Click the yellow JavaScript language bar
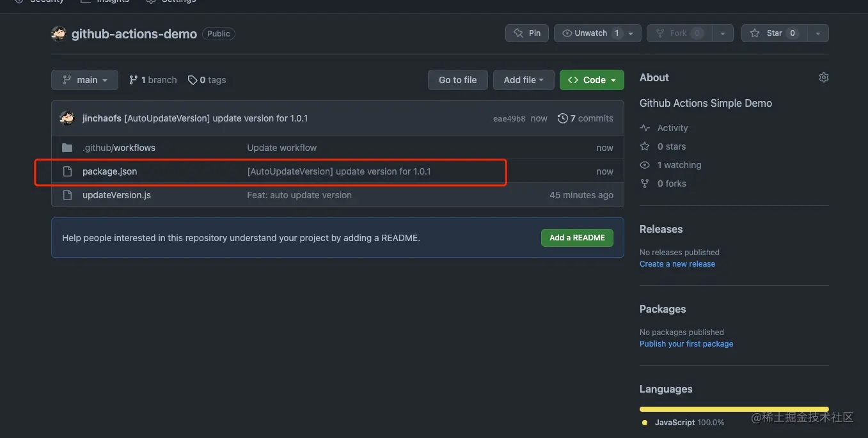 tap(734, 409)
